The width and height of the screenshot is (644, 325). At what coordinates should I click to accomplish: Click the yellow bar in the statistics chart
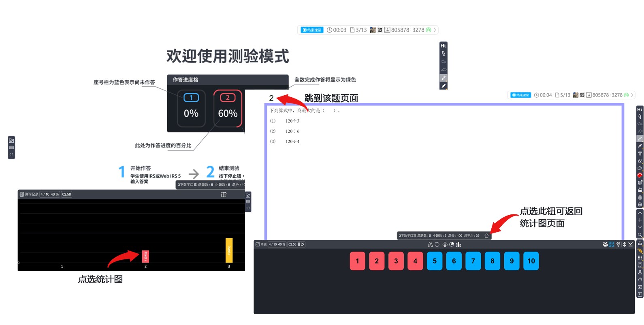click(x=229, y=250)
